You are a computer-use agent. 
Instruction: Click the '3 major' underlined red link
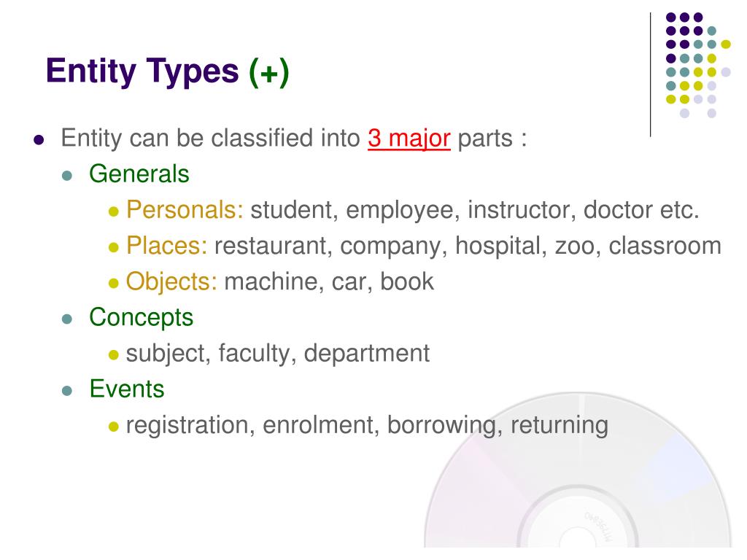pos(409,139)
